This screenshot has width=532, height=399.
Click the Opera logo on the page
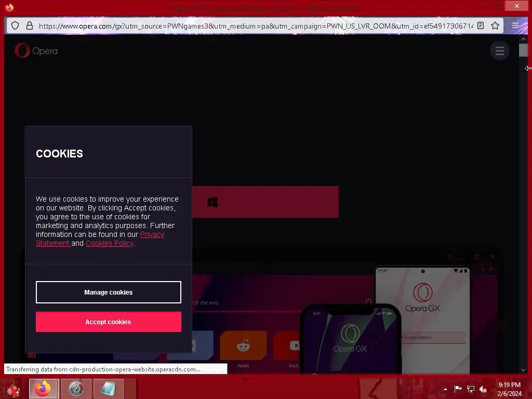[36, 51]
